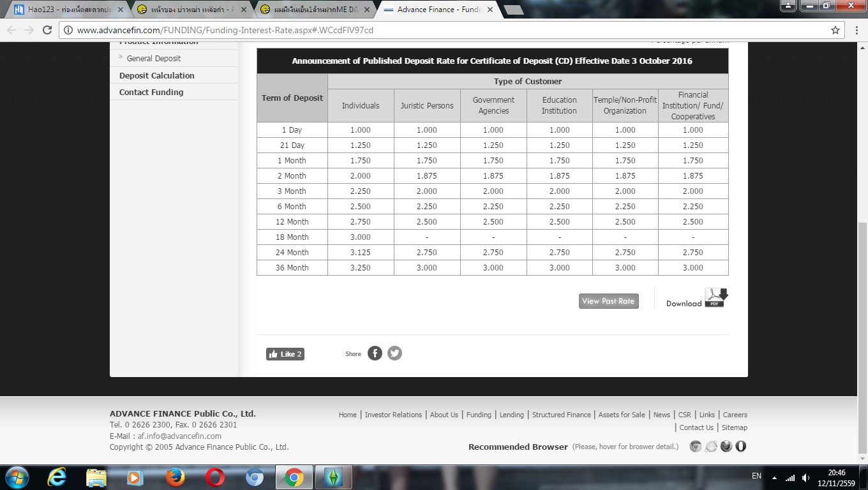The height and width of the screenshot is (490, 868).
Task: Bookmark this page with the star icon
Action: point(835,30)
